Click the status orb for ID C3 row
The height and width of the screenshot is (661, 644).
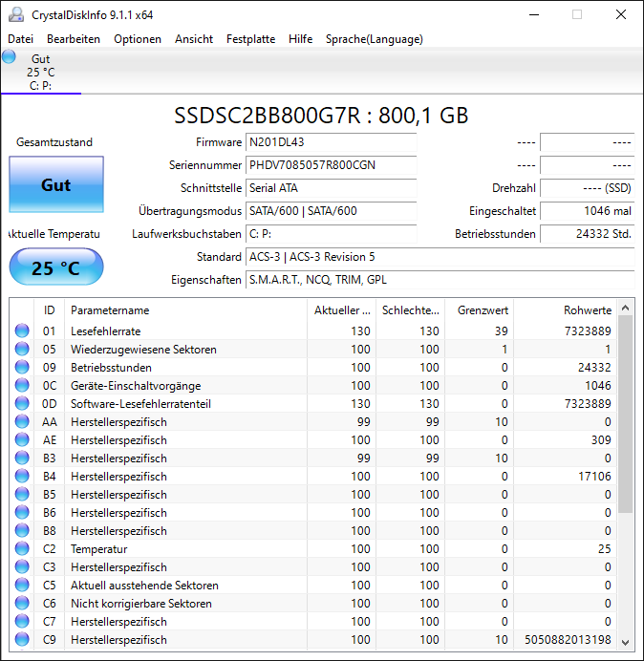(22, 566)
